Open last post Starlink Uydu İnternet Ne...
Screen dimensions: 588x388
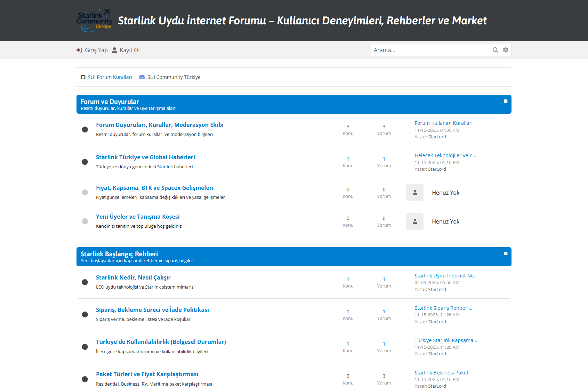coord(446,276)
